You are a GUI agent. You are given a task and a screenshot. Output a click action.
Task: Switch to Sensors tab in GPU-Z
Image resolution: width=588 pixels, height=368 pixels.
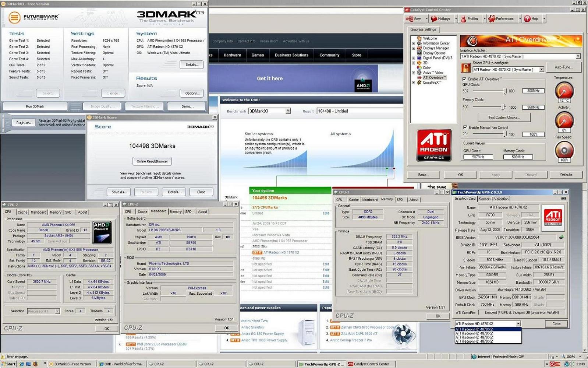coord(485,199)
